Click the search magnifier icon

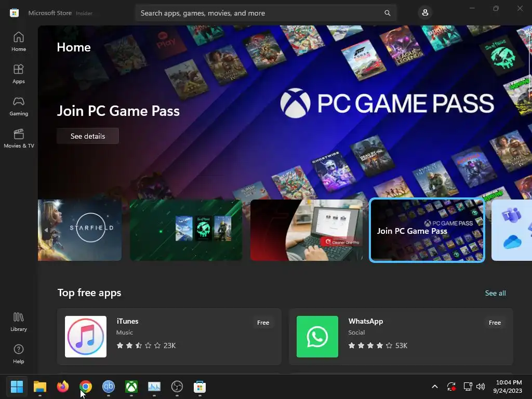(387, 13)
